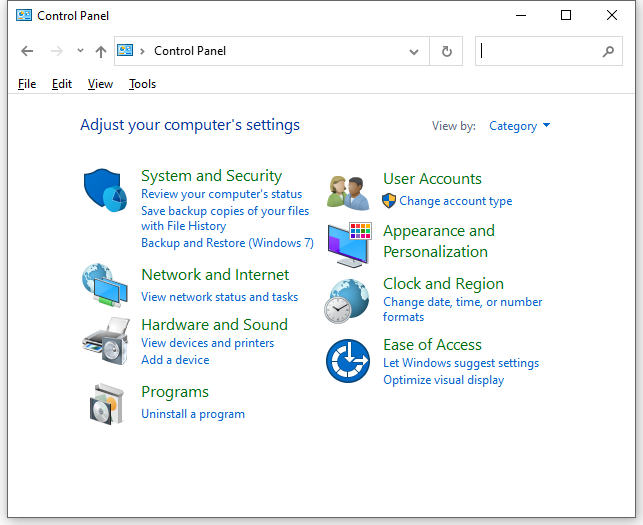Open the Tools menu
Viewport: 643px width, 525px height.
(142, 84)
